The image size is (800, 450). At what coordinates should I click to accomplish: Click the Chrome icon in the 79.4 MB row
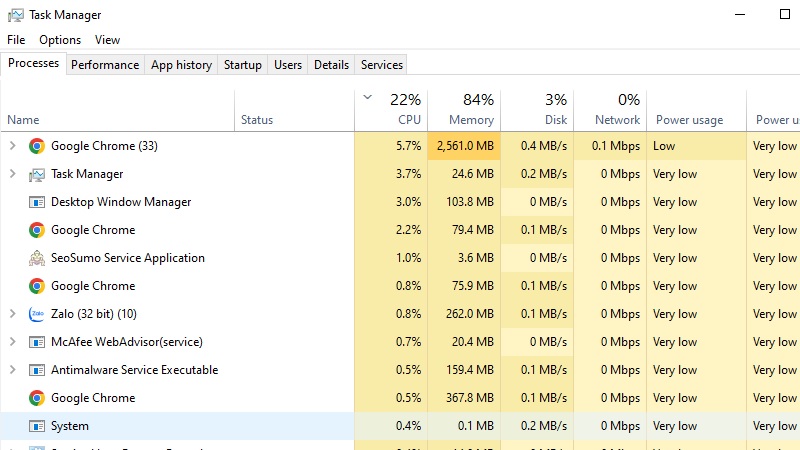(x=37, y=230)
